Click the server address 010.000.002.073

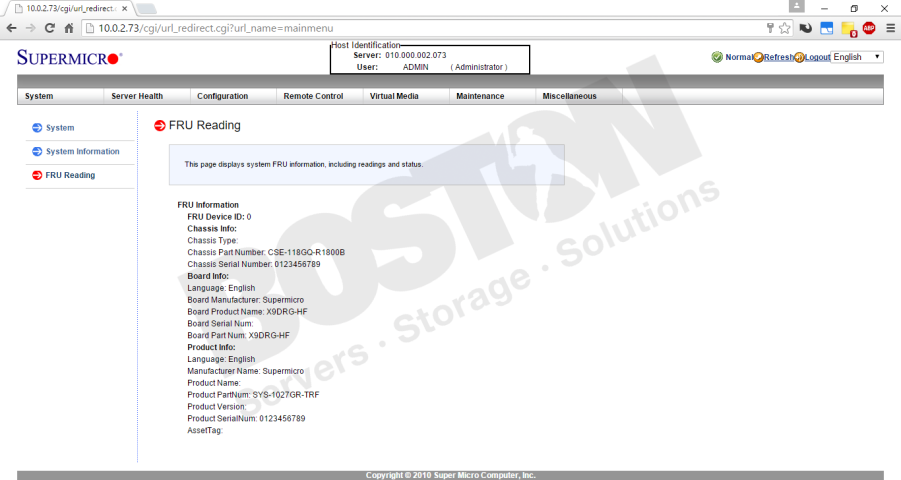[415, 55]
